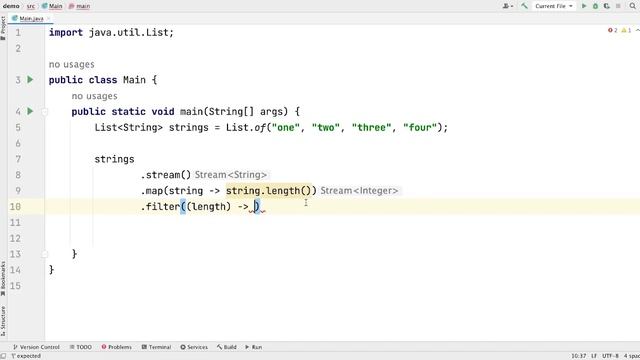
Task: Click the Stream<String> inlay hint
Action: [231, 175]
